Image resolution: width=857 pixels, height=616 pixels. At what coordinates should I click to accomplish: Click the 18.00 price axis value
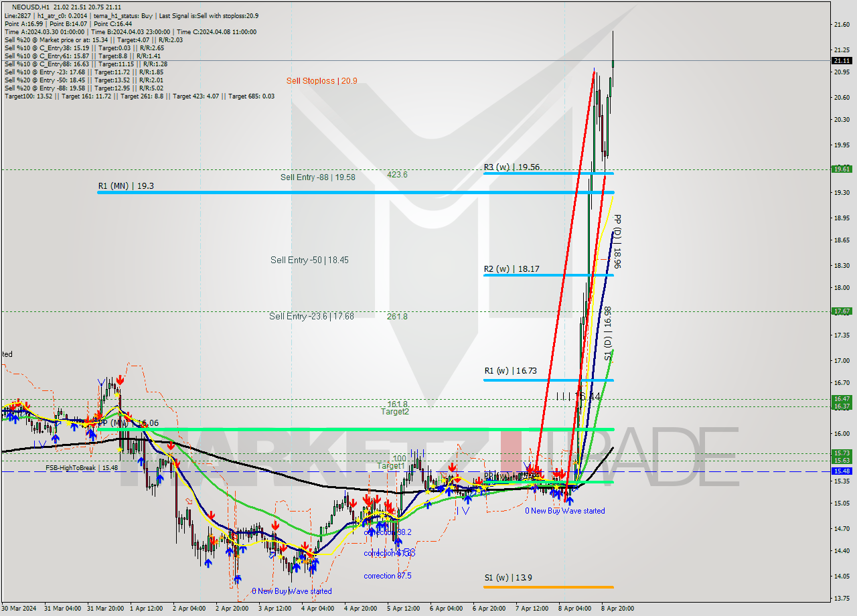[842, 288]
